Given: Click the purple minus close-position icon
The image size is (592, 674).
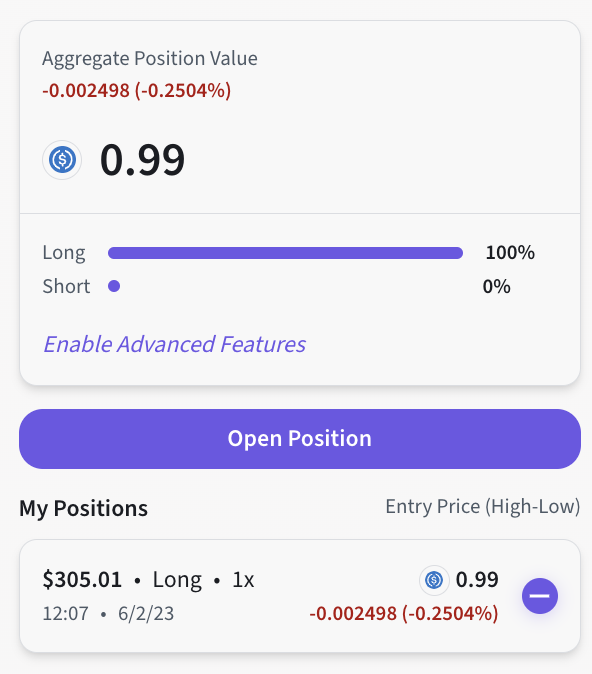Looking at the screenshot, I should point(540,596).
